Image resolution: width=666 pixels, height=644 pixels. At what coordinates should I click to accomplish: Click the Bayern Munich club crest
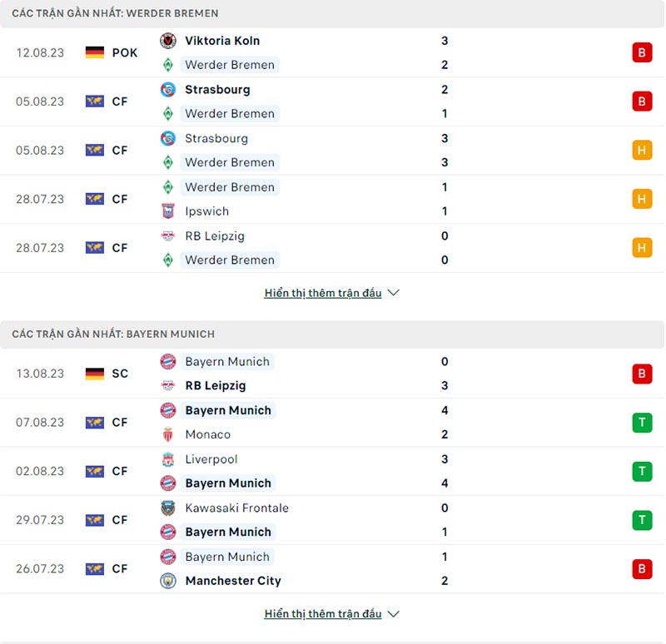[168, 362]
